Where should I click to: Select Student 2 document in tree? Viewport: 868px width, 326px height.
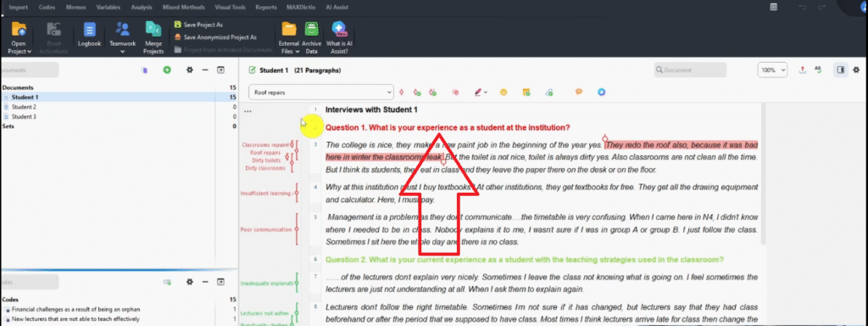coord(24,107)
